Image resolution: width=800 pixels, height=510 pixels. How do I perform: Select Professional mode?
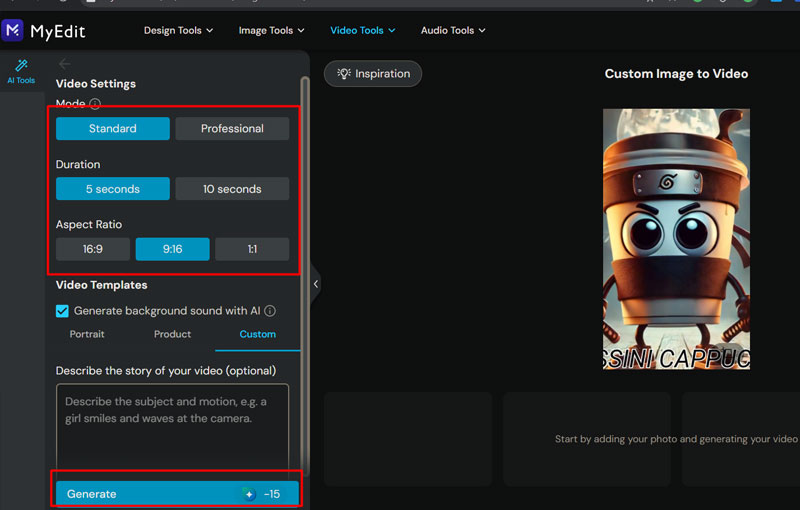tap(232, 129)
